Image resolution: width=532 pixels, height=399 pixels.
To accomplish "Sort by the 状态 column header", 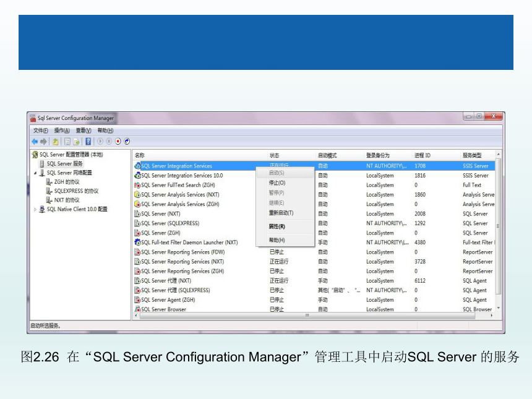I will click(291, 155).
